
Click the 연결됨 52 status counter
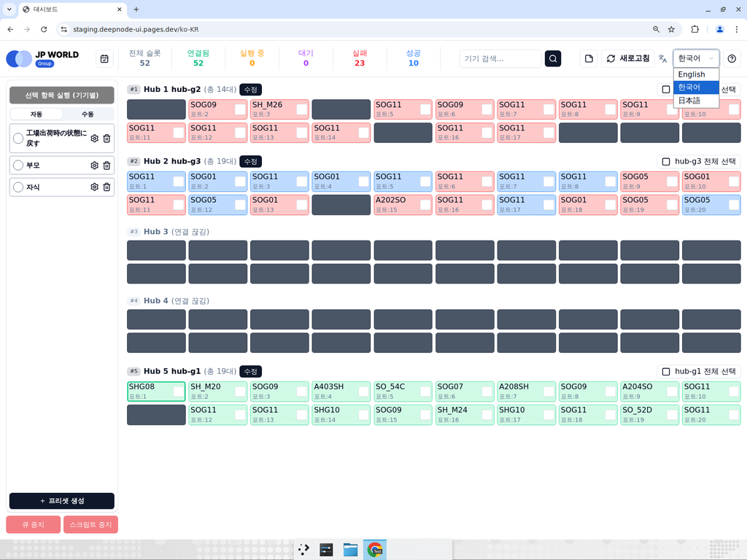(198, 58)
